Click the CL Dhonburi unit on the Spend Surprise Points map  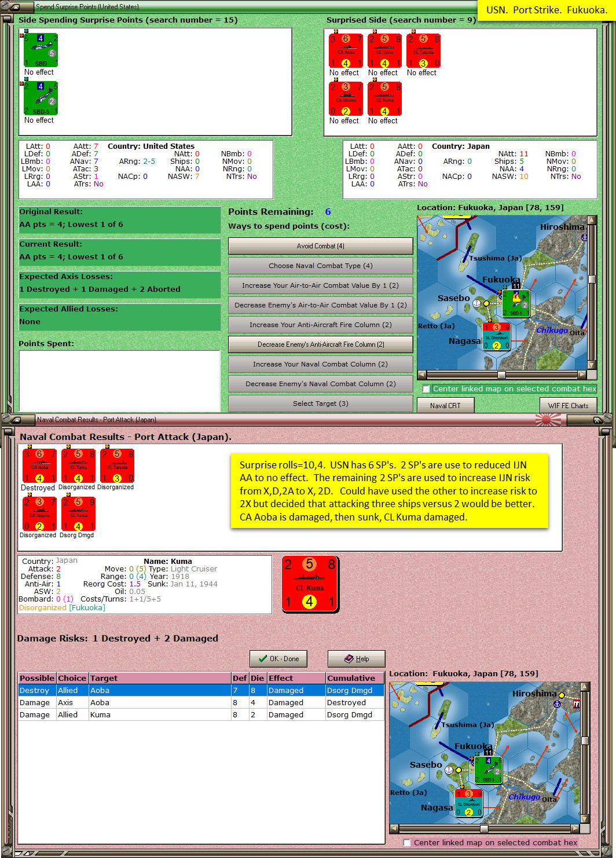coord(496,336)
